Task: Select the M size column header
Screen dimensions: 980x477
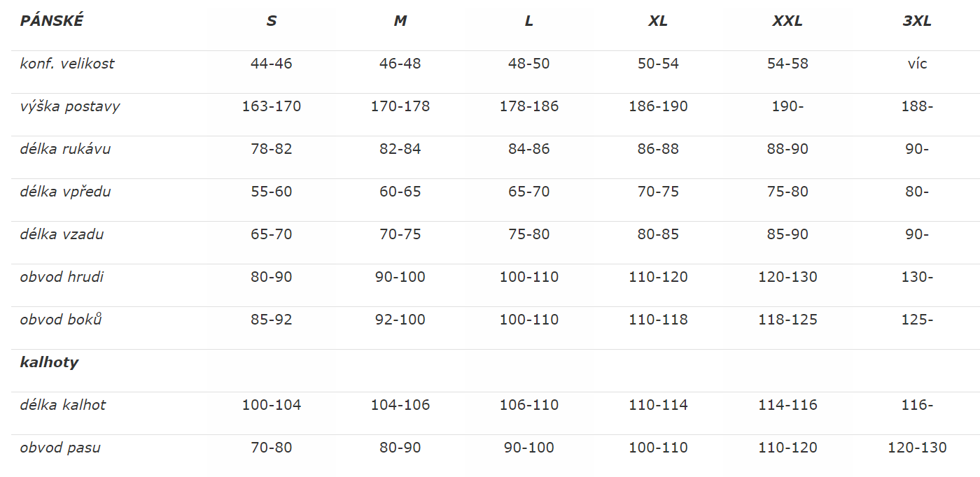Action: coord(400,21)
